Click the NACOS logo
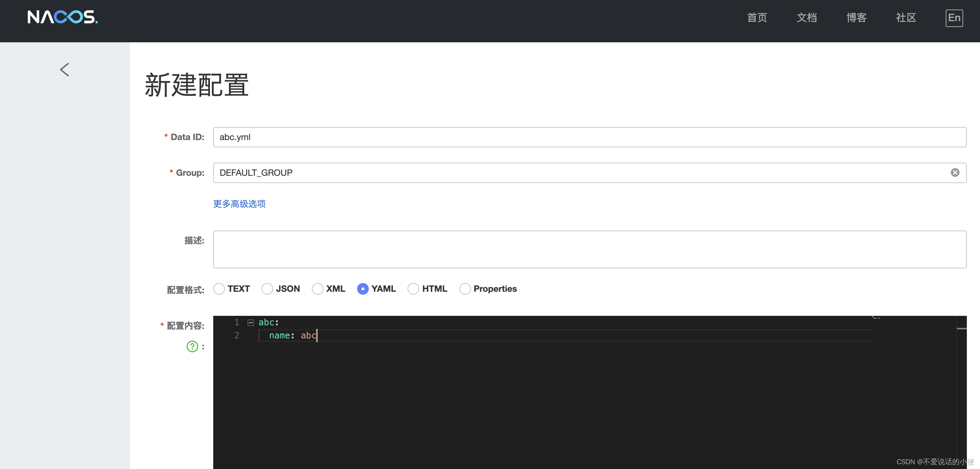 (x=63, y=18)
